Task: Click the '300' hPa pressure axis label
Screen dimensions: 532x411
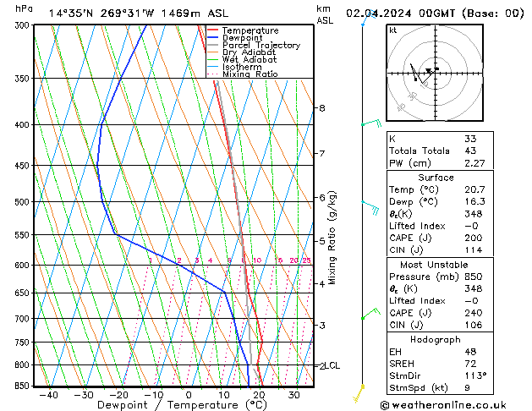Action: click(24, 25)
